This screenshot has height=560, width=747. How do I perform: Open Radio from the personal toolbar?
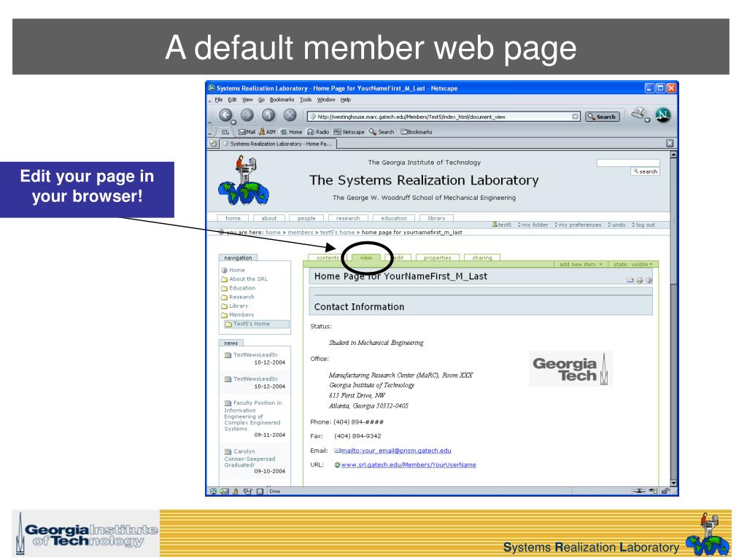318,132
